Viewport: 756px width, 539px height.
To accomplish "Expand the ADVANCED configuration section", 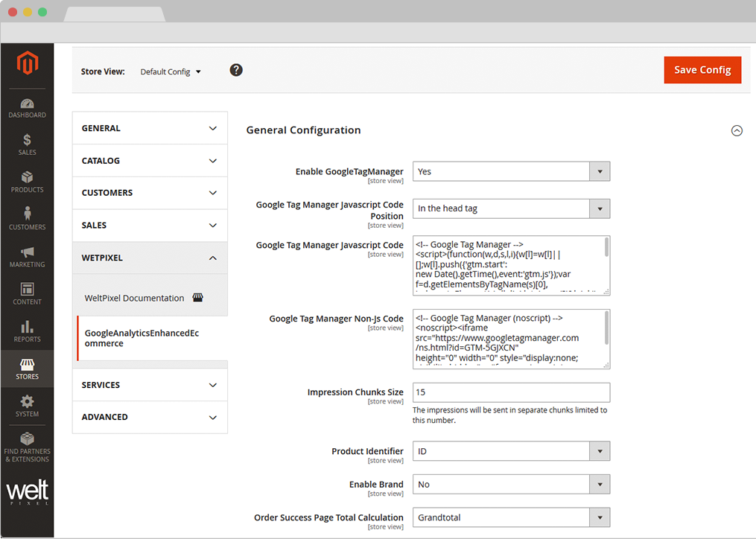I will click(x=149, y=417).
